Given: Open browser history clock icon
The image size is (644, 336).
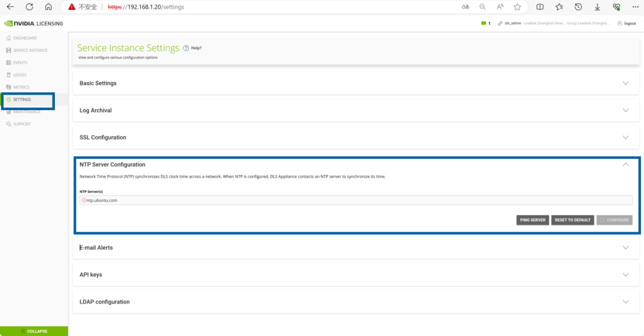Looking at the screenshot, I should tap(578, 7).
